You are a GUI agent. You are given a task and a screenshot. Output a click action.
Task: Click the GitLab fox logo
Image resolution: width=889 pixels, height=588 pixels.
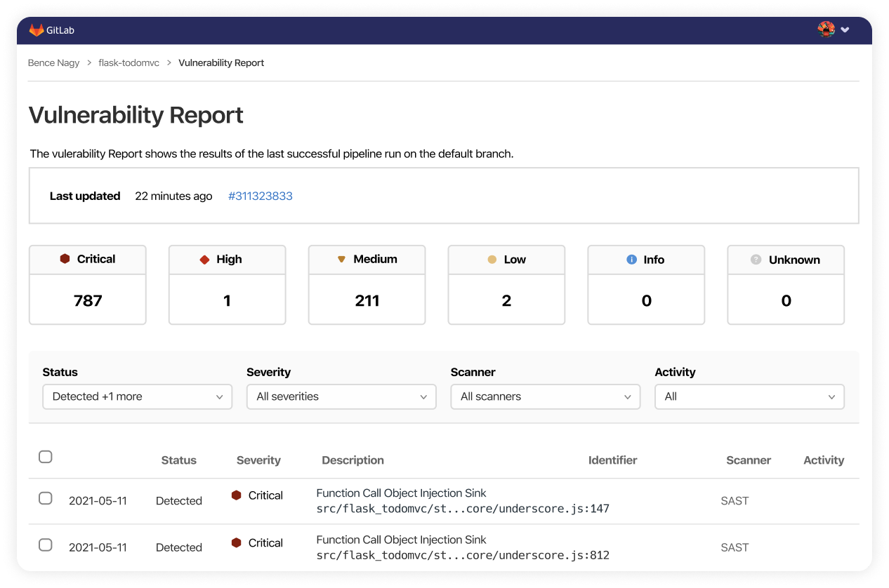click(37, 30)
